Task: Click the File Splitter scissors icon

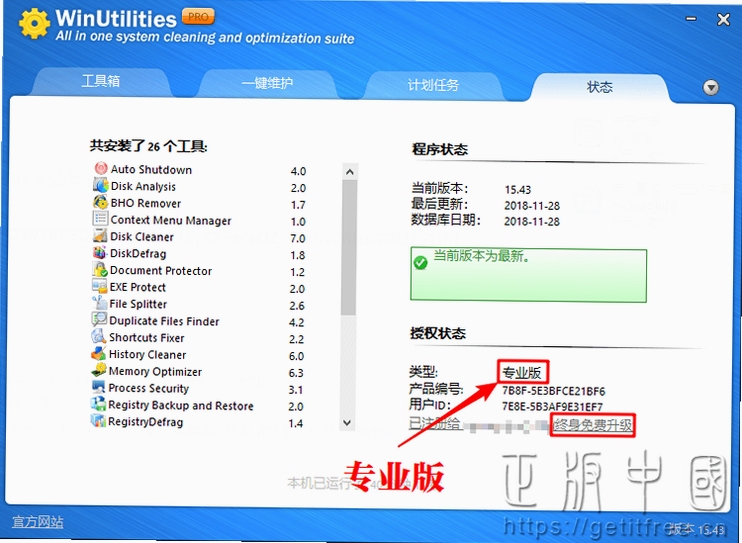Action: (x=99, y=303)
